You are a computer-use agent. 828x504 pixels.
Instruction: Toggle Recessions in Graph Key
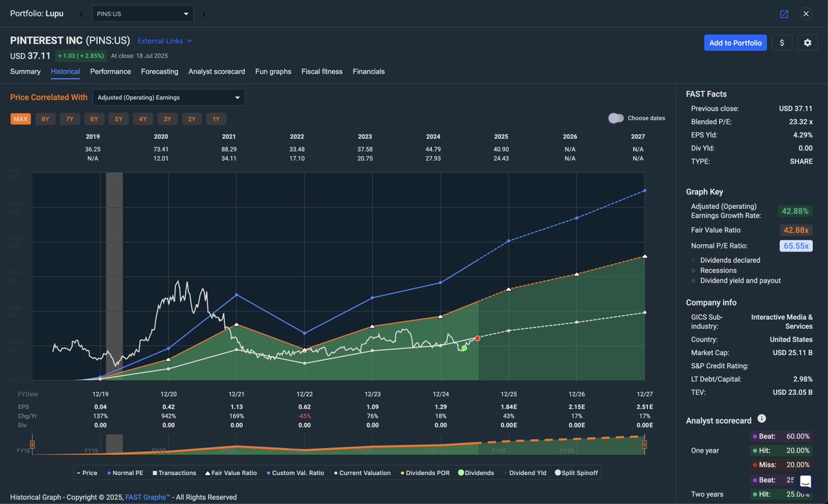tap(713, 270)
